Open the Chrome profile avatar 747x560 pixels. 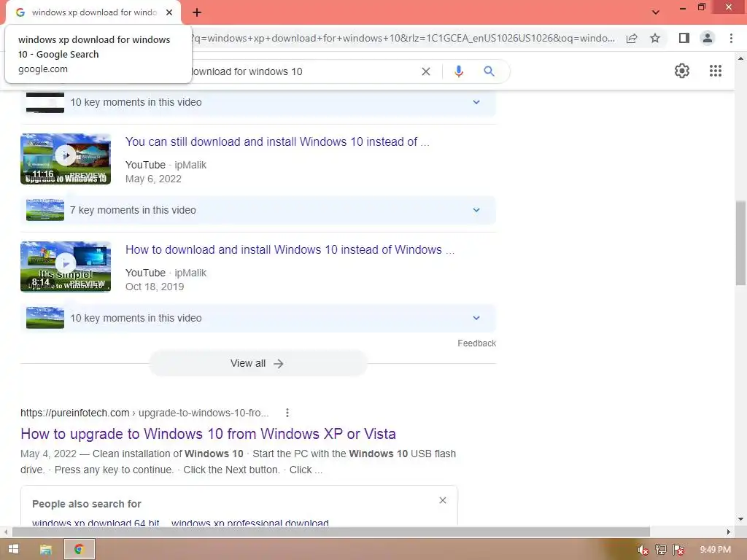pos(708,38)
